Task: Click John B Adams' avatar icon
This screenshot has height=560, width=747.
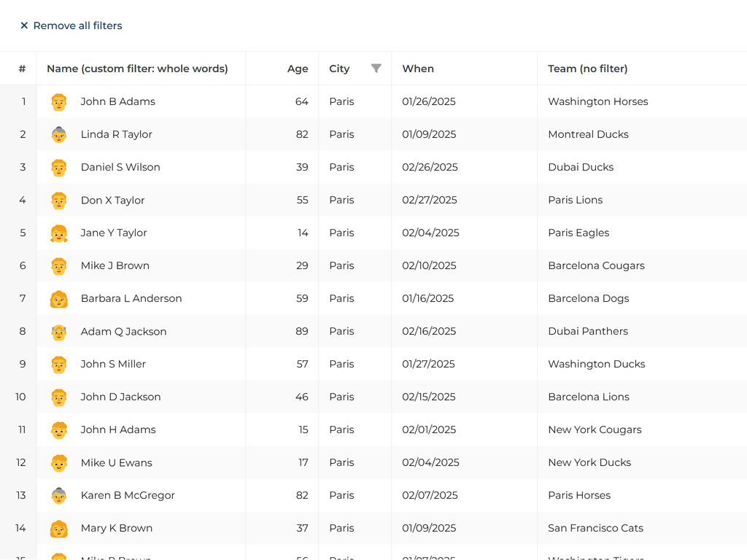Action: [x=59, y=102]
